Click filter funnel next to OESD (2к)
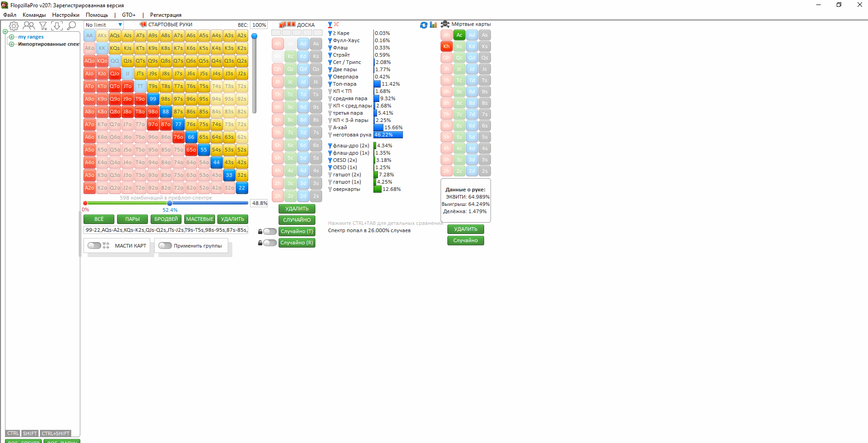Image resolution: width=868 pixels, height=443 pixels. 330,160
